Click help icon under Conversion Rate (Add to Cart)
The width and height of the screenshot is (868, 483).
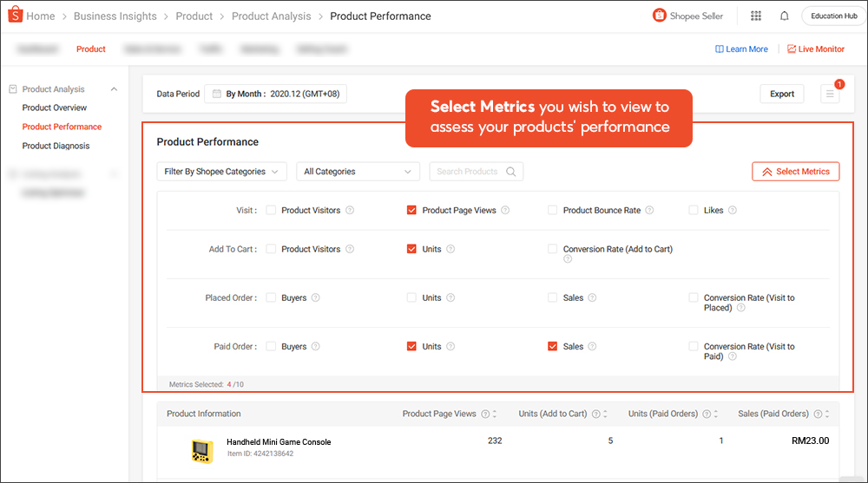click(568, 259)
